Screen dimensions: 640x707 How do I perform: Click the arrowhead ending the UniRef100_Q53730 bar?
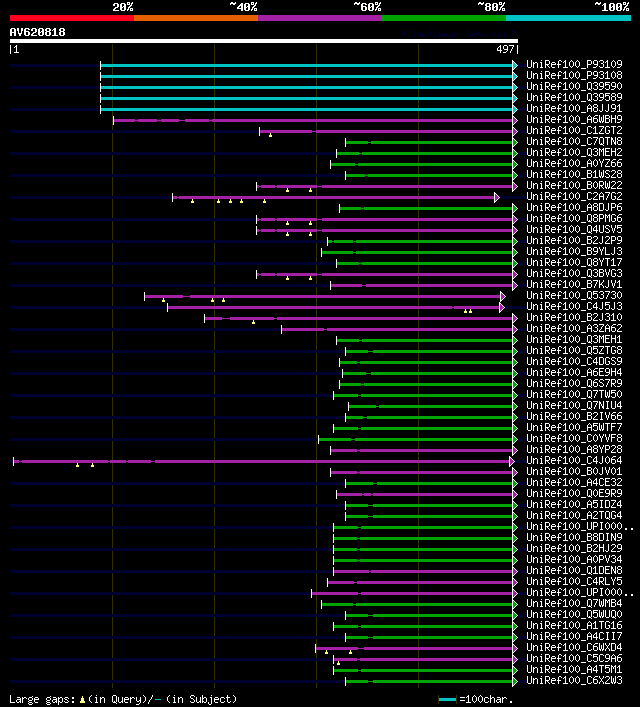tap(502, 297)
